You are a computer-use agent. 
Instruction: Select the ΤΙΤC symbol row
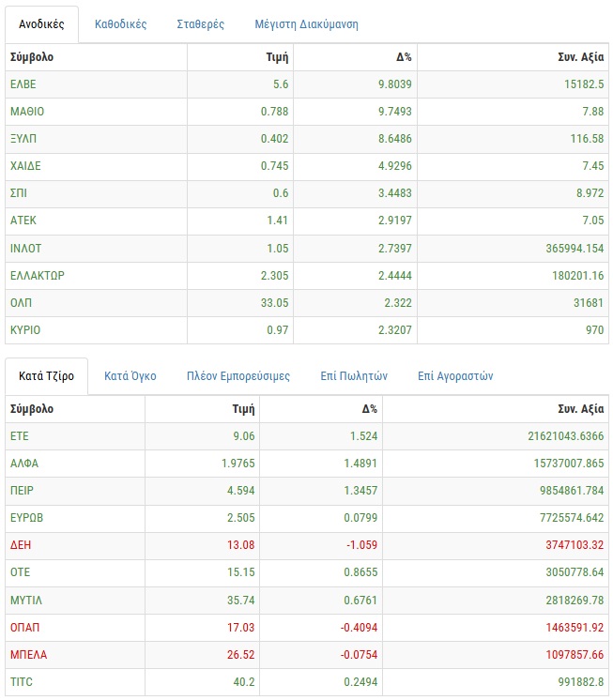(x=22, y=682)
